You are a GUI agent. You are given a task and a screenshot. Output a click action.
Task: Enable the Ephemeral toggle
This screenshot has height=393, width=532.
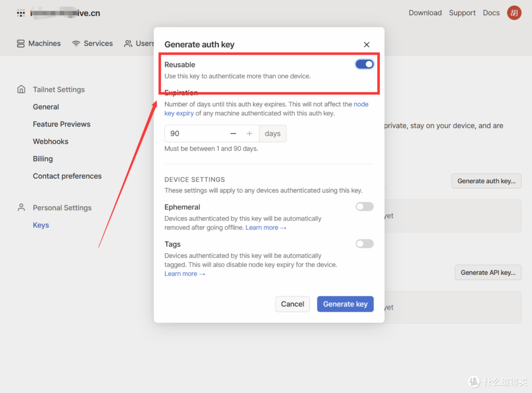pos(365,206)
